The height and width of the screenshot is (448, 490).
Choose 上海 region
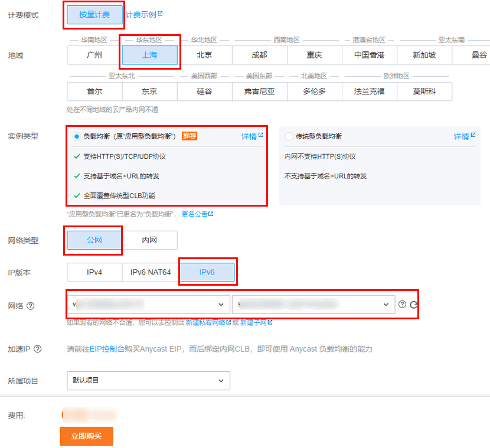150,55
